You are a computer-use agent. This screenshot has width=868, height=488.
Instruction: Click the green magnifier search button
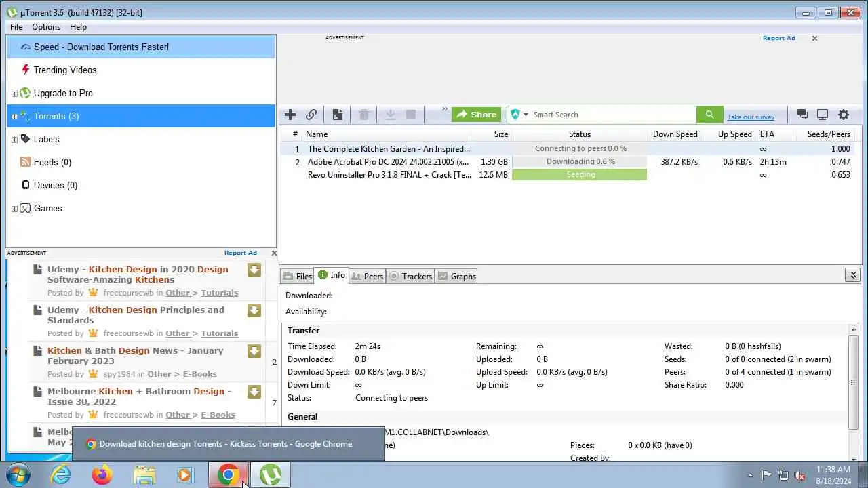[x=709, y=115]
